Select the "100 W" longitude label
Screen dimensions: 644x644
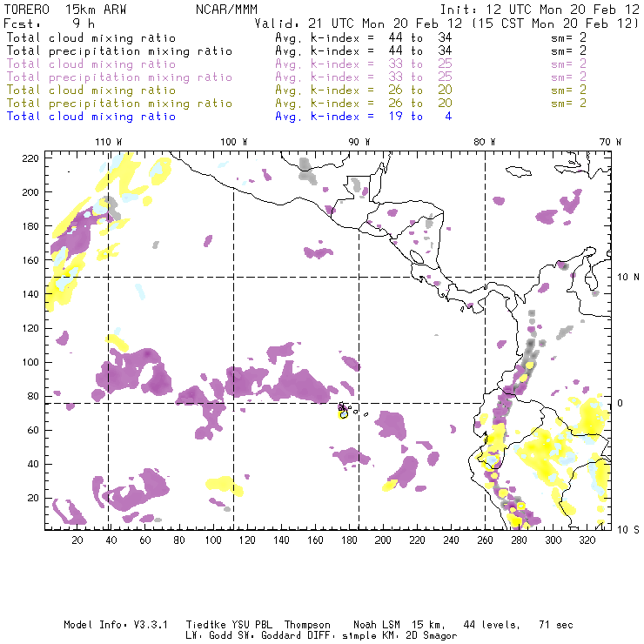coord(234,142)
